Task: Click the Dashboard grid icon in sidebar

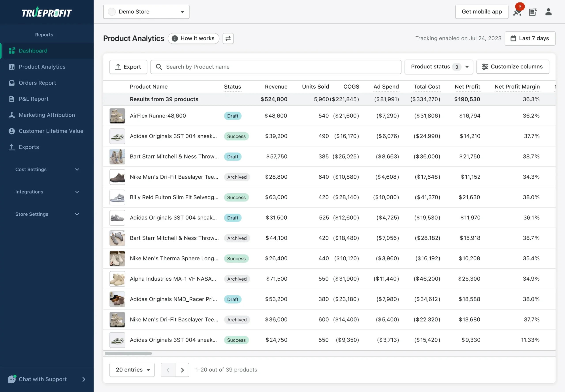Action: (12, 51)
